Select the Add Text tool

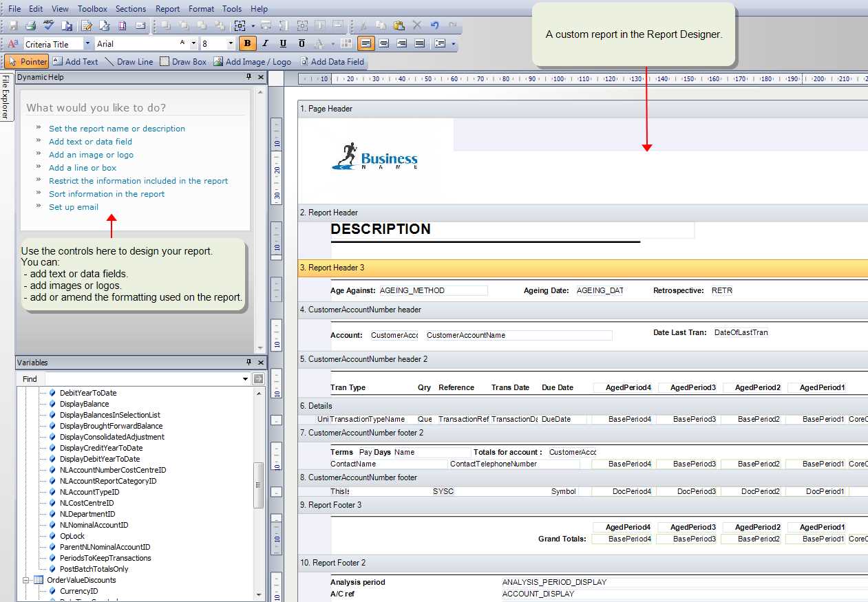pyautogui.click(x=75, y=61)
